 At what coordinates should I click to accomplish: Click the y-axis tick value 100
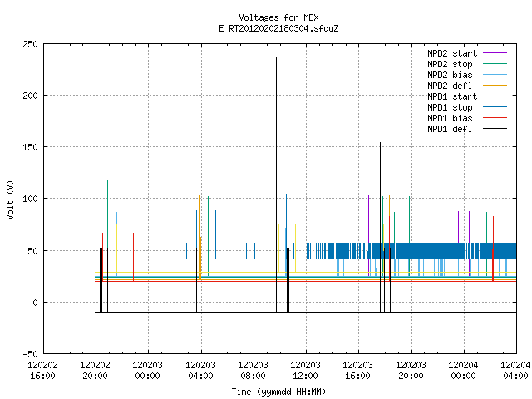point(30,199)
